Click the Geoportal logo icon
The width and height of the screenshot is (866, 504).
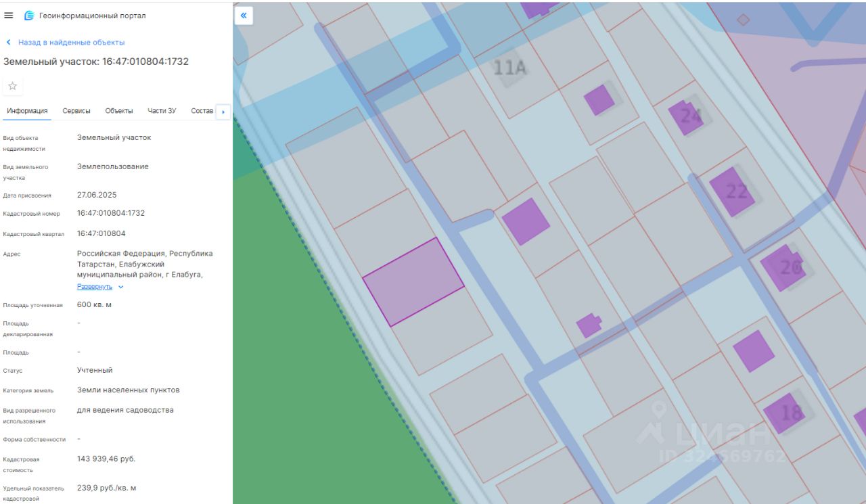click(29, 16)
